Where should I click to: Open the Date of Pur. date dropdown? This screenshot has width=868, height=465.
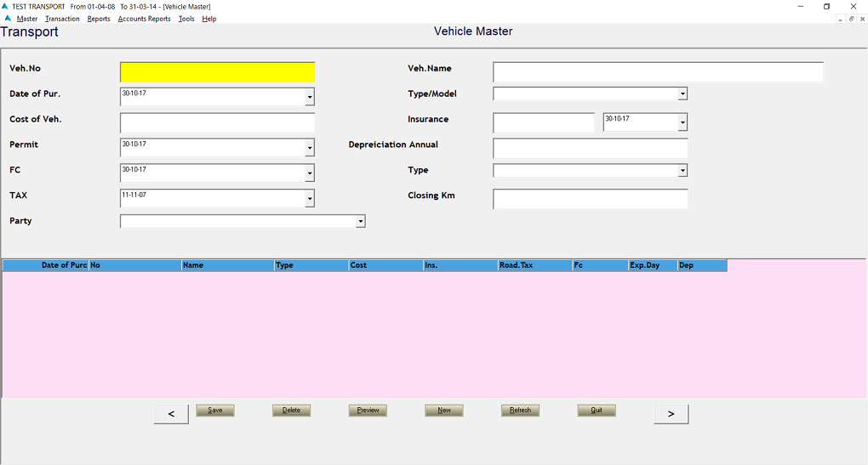coord(310,98)
